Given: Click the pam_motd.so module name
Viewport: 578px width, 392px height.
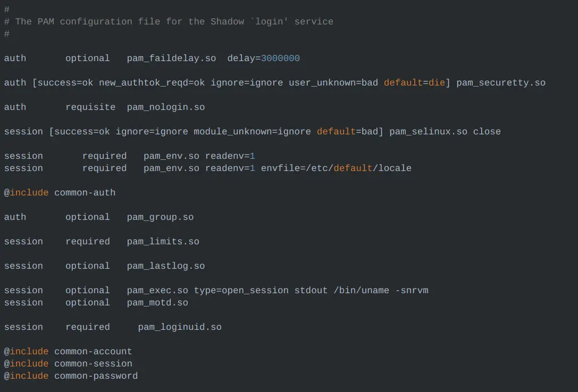Looking at the screenshot, I should click(157, 303).
